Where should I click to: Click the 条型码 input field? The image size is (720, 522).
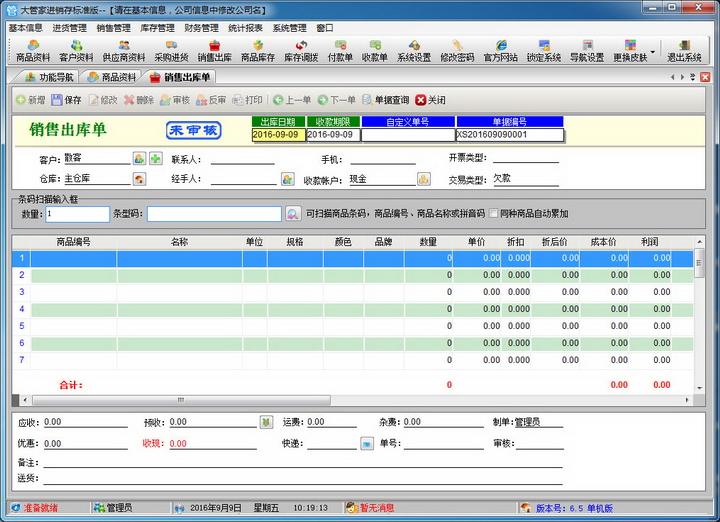[213, 213]
